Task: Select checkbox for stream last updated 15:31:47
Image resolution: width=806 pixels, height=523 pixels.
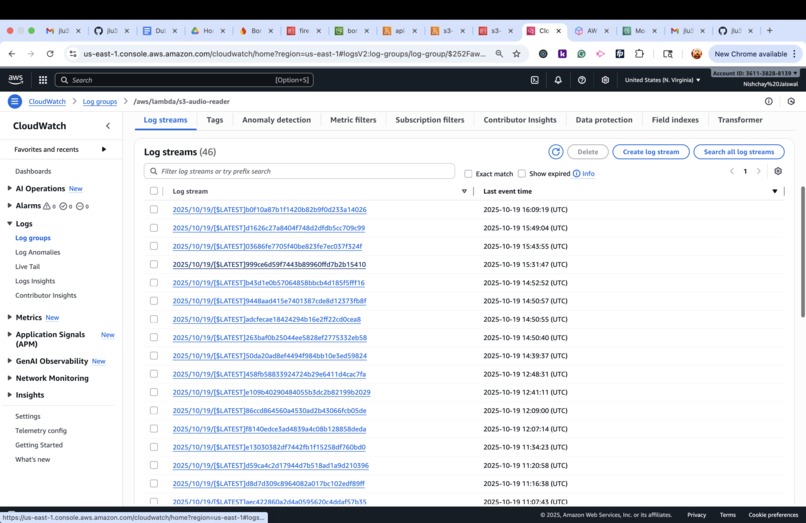Action: pos(154,264)
